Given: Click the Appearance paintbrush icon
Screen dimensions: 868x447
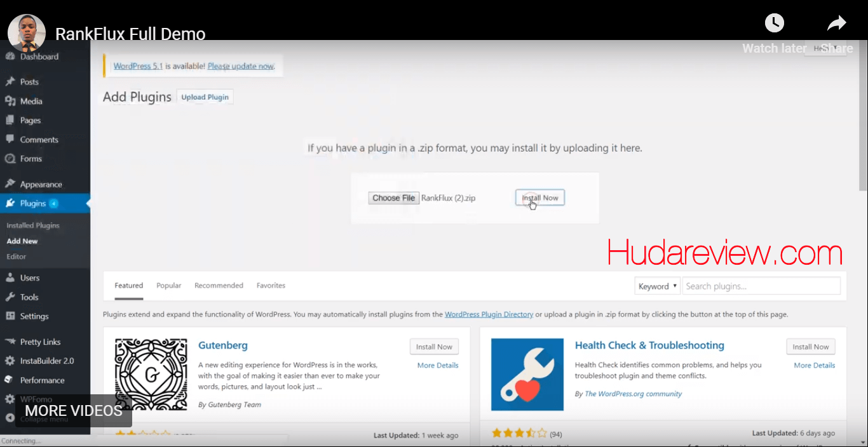Looking at the screenshot, I should [x=10, y=184].
